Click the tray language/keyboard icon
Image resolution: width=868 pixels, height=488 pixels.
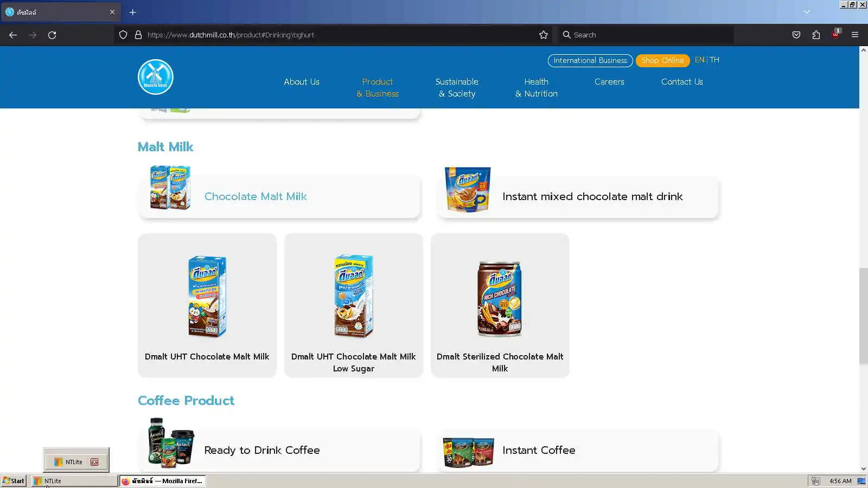(x=815, y=481)
